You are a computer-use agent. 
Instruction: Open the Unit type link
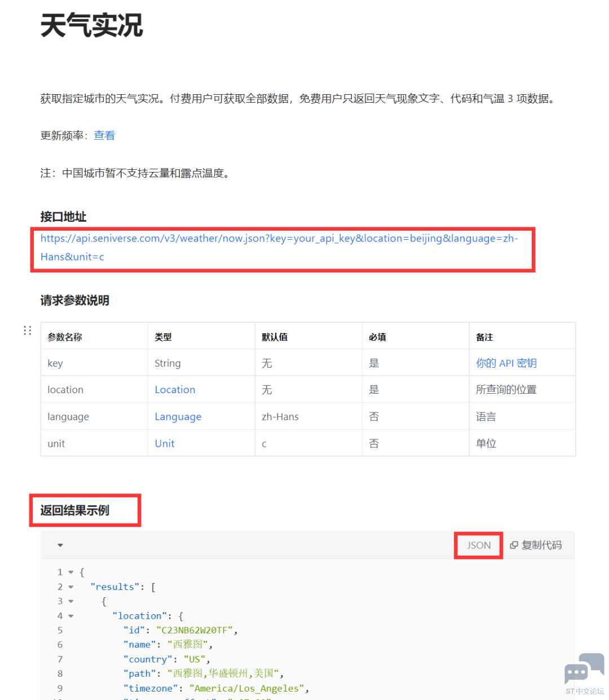(x=165, y=443)
